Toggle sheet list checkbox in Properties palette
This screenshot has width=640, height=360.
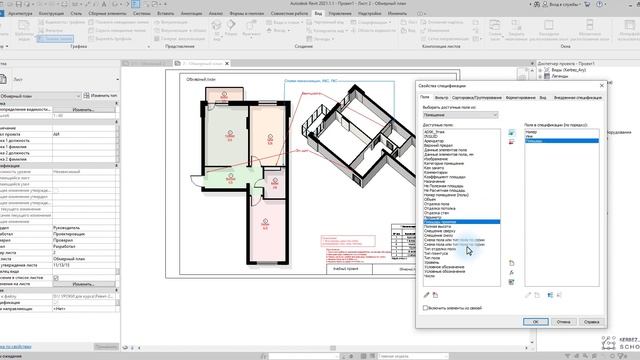(x=56, y=278)
